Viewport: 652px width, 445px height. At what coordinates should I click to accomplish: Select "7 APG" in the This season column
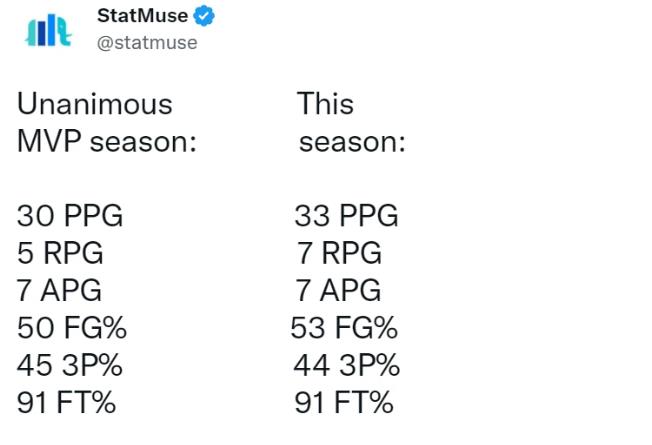click(339, 290)
